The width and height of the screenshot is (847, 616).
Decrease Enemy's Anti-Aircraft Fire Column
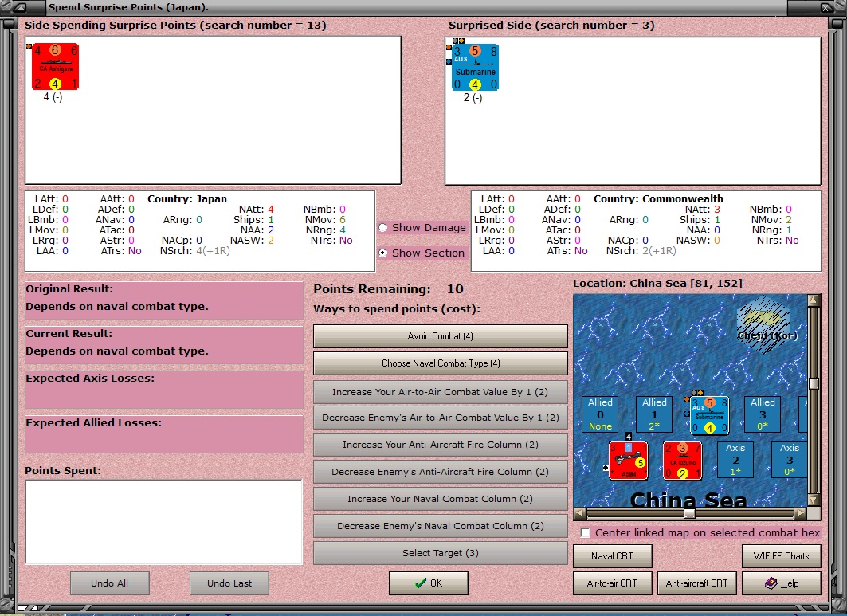tap(441, 471)
